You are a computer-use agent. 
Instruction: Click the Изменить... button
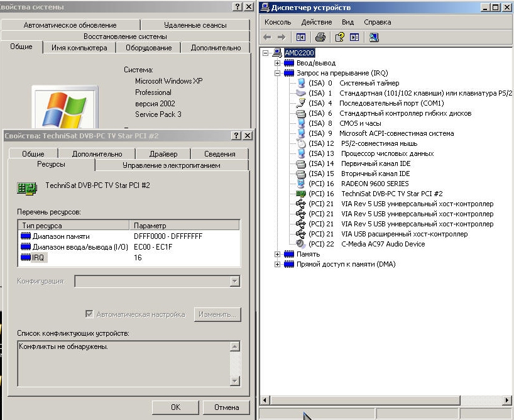[x=217, y=314]
